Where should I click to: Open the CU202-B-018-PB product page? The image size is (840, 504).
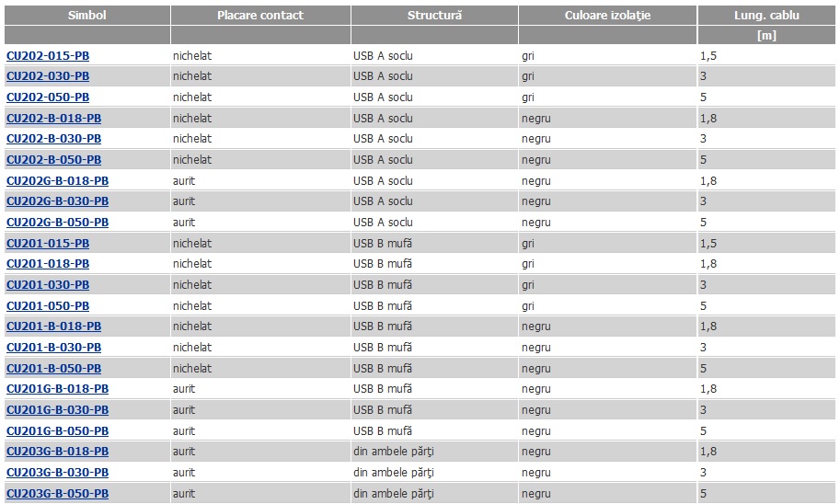point(53,119)
